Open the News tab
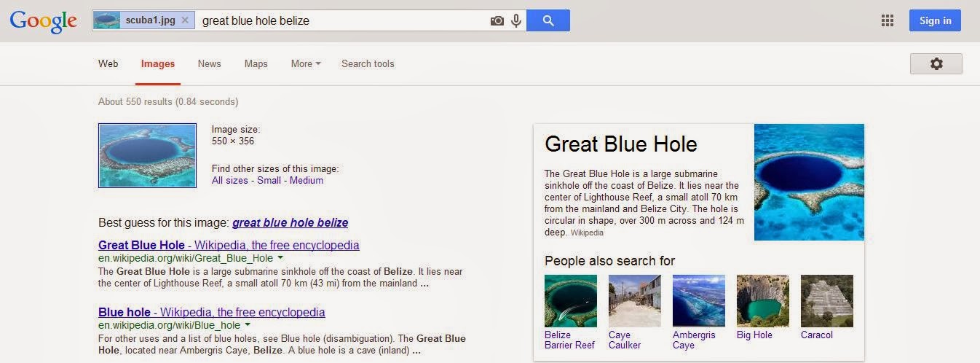The height and width of the screenshot is (363, 980). pyautogui.click(x=209, y=63)
